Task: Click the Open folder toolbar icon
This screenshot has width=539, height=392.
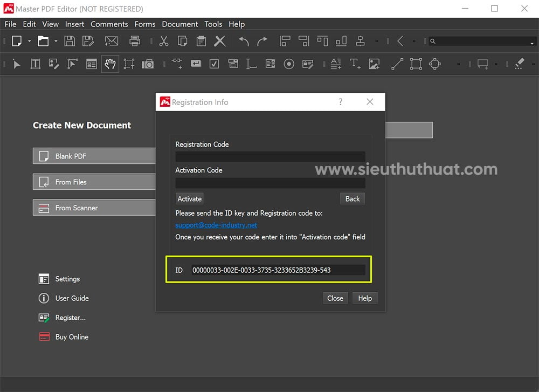Action: [43, 42]
